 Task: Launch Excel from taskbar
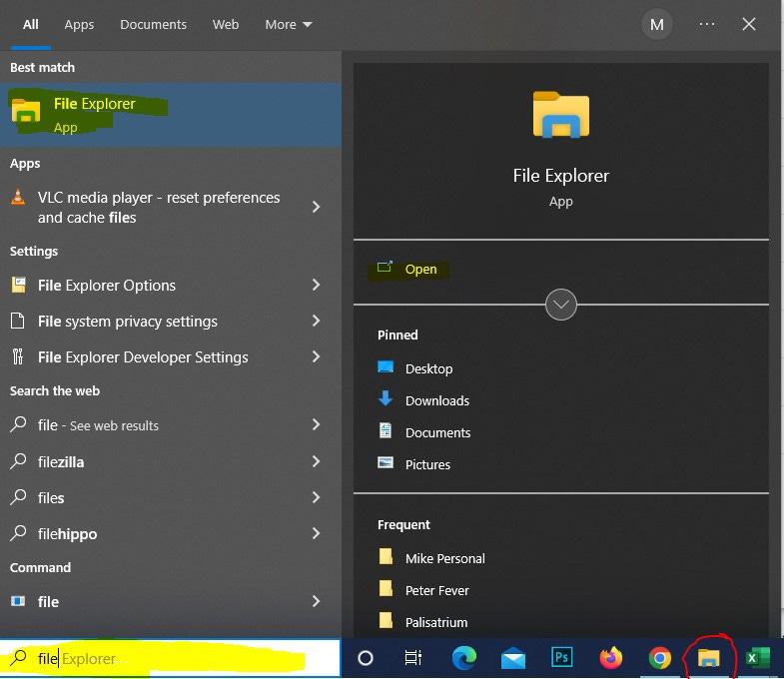click(758, 658)
